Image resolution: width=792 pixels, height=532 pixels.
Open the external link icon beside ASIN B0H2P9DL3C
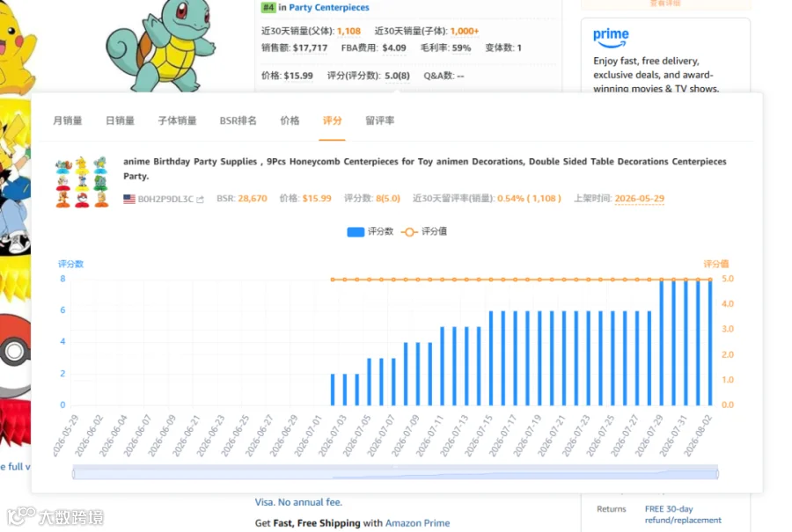[200, 200]
